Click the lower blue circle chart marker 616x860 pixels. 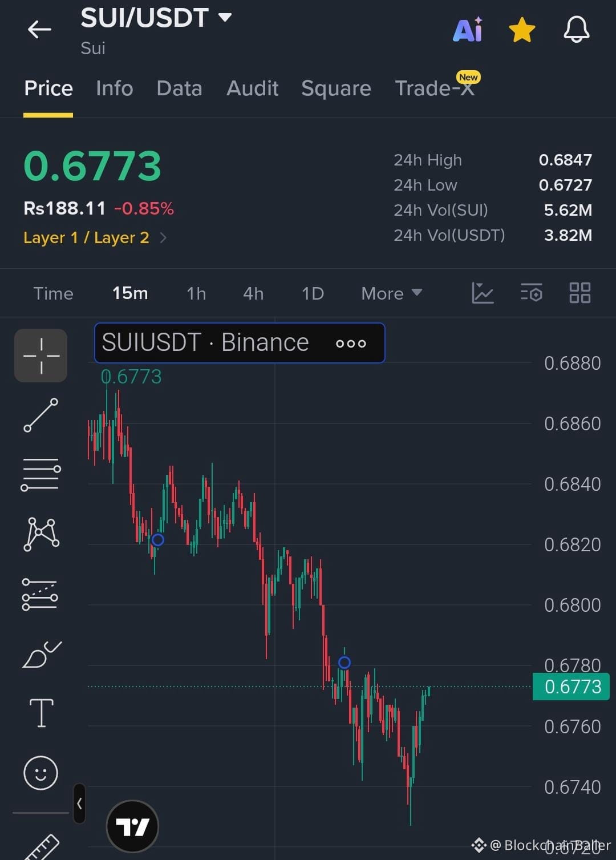(x=345, y=663)
